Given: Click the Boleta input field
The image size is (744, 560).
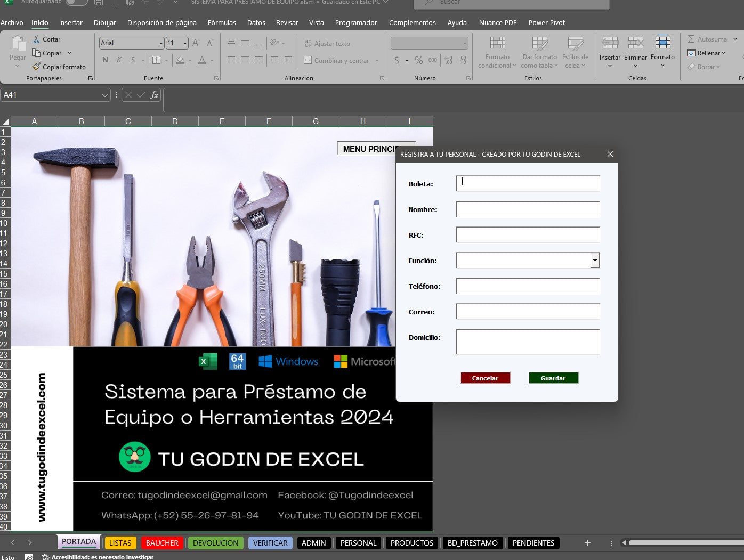Looking at the screenshot, I should 528,183.
